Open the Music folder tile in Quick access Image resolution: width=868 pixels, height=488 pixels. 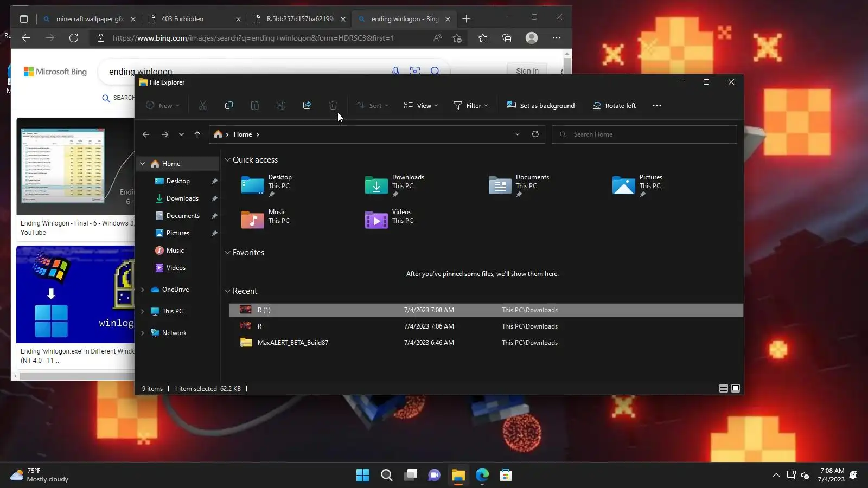pos(266,219)
